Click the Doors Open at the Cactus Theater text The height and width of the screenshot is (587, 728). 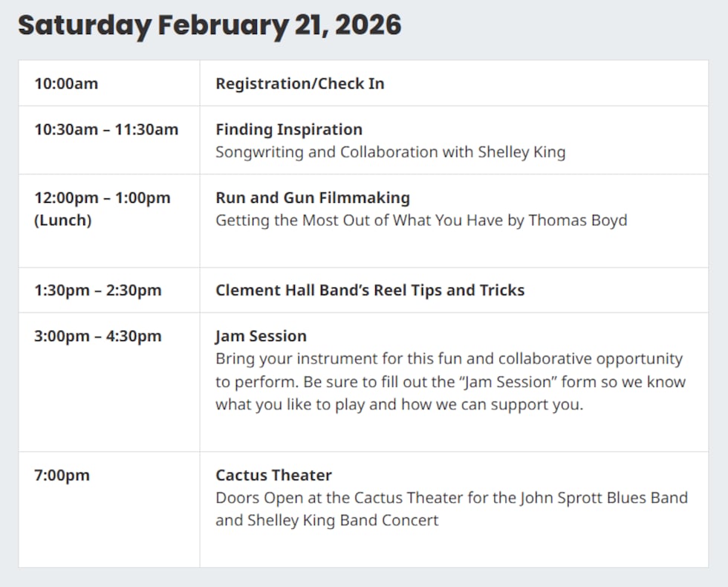click(451, 497)
